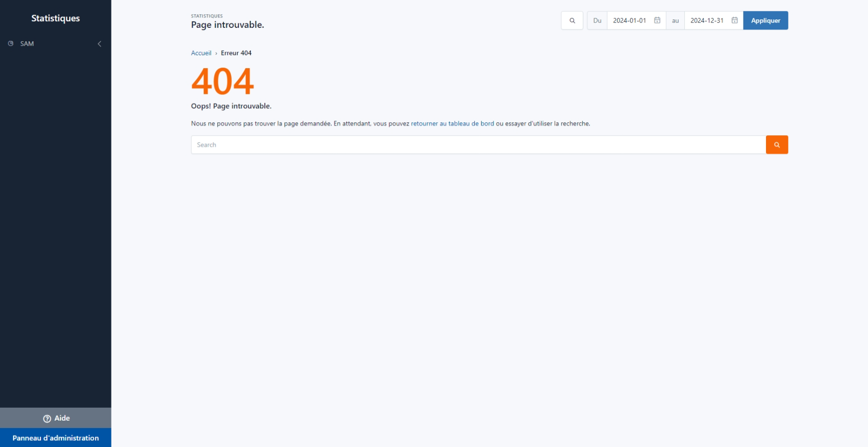Screen dimensions: 868x447
Task: Open the Aide help button
Action: [56, 418]
